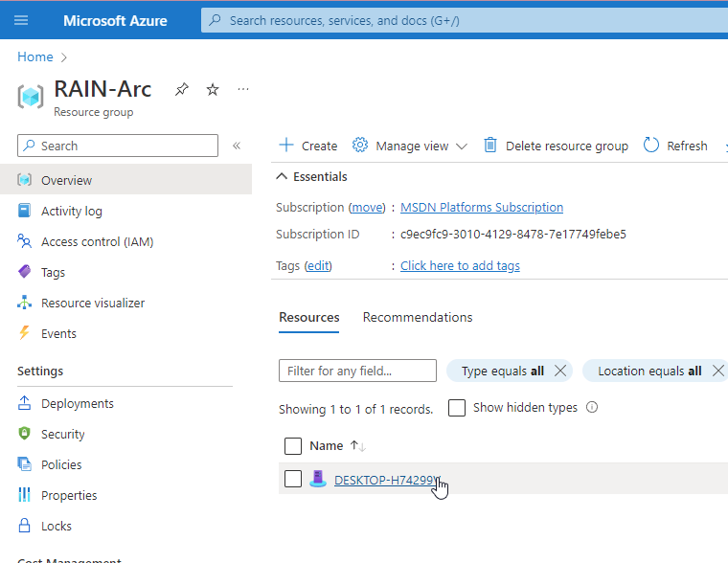Click the Access control people icon
Screen dimensions: 728x563
[x=24, y=241]
